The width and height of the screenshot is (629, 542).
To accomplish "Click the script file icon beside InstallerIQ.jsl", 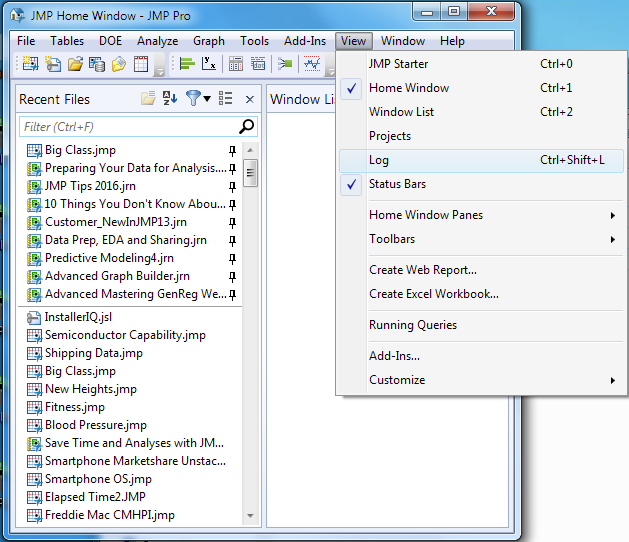I will coord(34,318).
